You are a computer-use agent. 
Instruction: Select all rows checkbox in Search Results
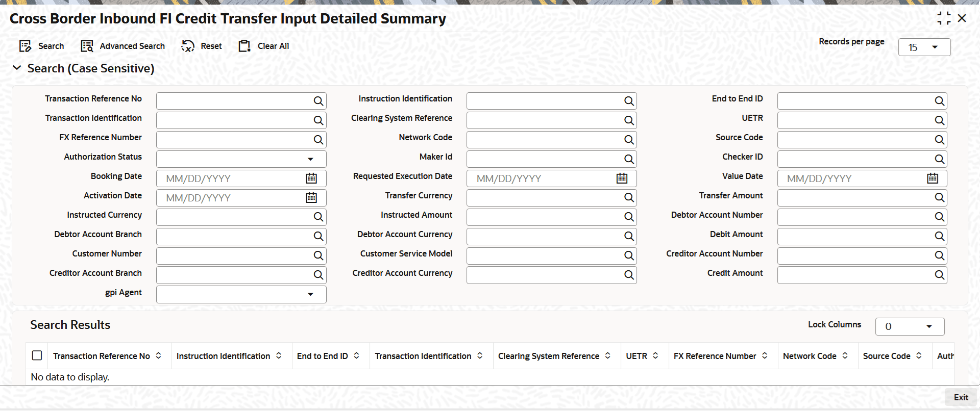click(x=37, y=355)
